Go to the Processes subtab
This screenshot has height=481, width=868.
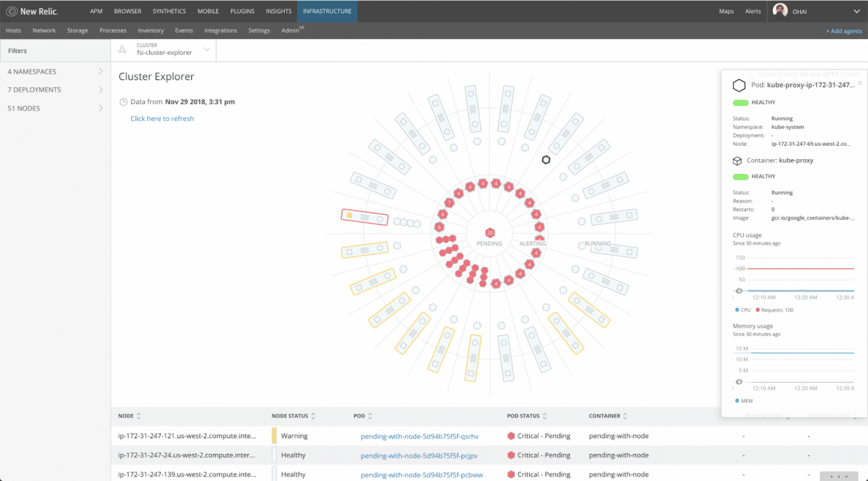click(113, 30)
